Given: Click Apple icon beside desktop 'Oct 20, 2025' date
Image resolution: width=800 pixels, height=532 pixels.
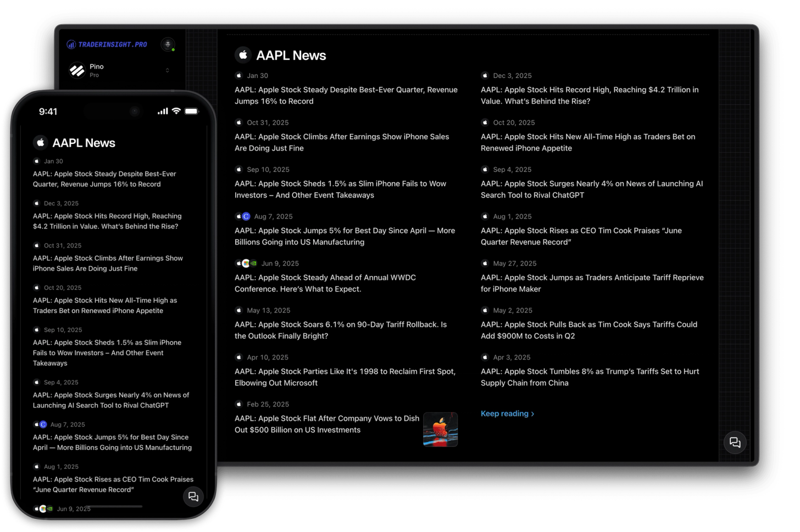Looking at the screenshot, I should (485, 122).
